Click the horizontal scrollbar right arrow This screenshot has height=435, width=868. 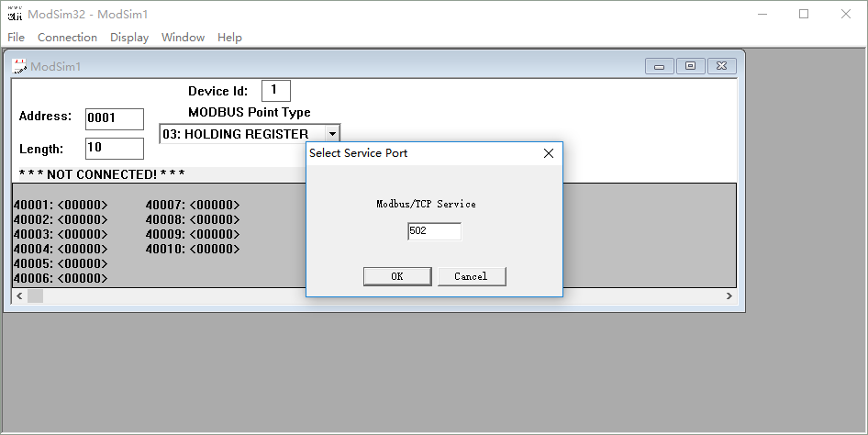tap(729, 296)
